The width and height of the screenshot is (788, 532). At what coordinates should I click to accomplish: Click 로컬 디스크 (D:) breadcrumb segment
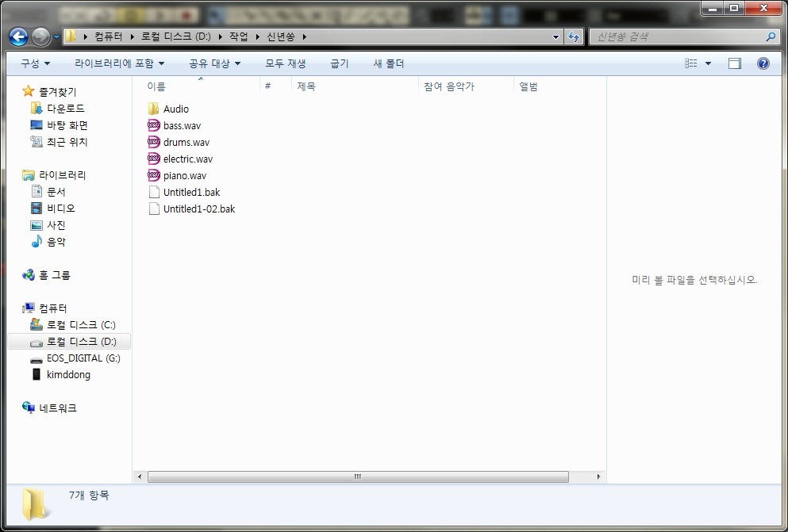click(176, 37)
